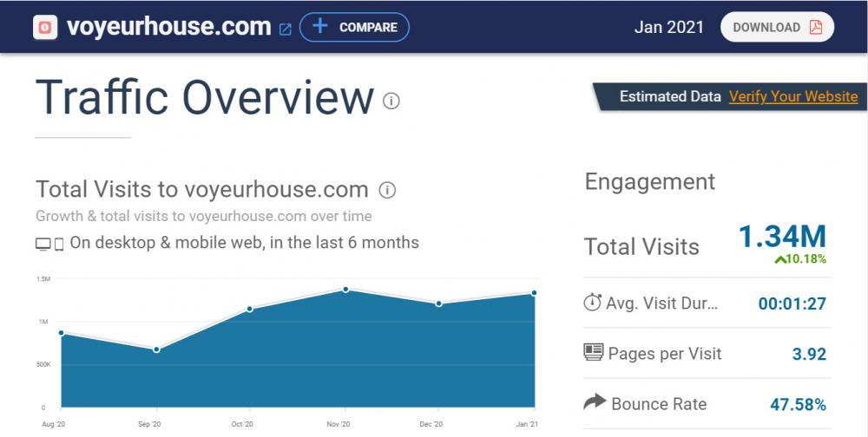The image size is (868, 437).
Task: Open the site via external link icon
Action: pos(285,29)
